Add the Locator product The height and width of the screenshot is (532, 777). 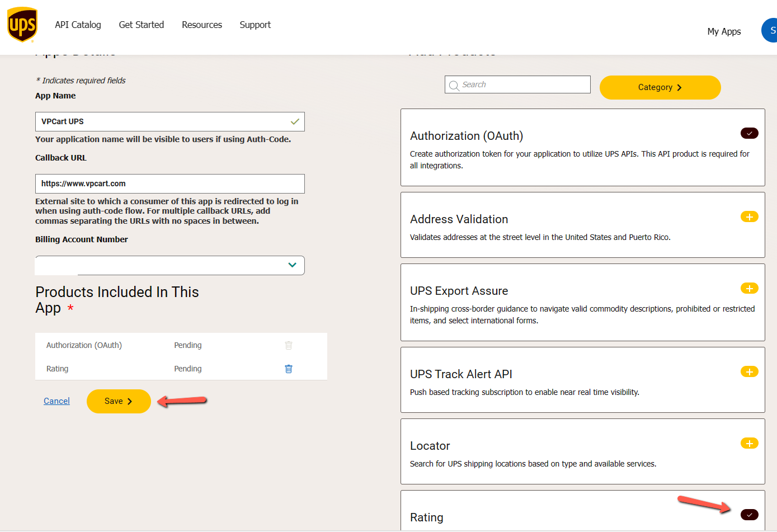750,443
